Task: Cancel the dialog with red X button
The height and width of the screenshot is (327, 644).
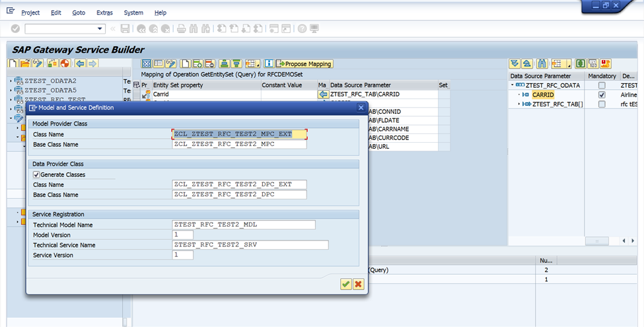Action: point(359,284)
